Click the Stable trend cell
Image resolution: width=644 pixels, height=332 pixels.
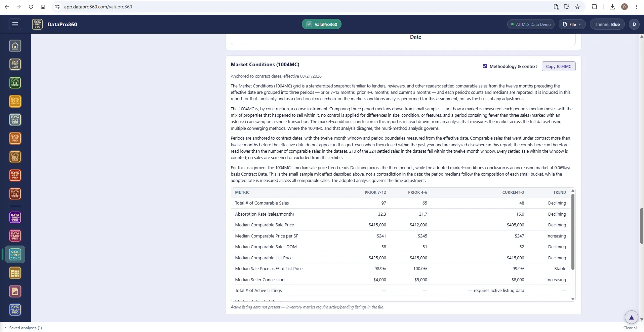click(x=560, y=268)
